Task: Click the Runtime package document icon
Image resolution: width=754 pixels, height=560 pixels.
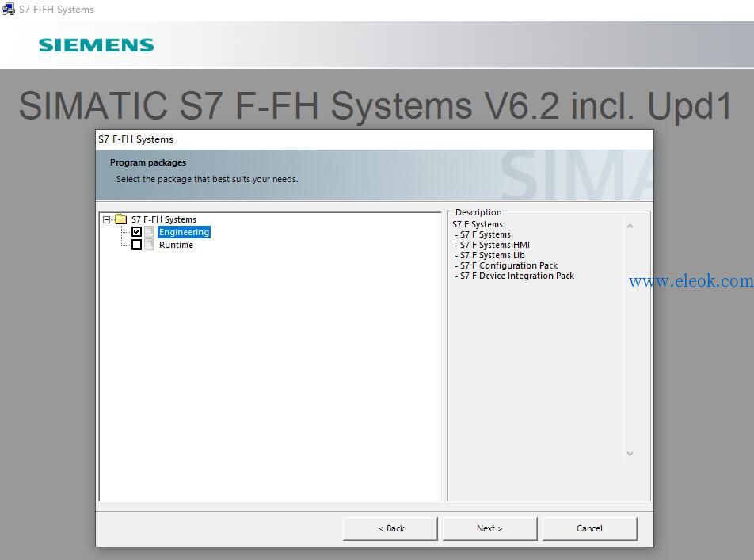Action: pos(150,245)
